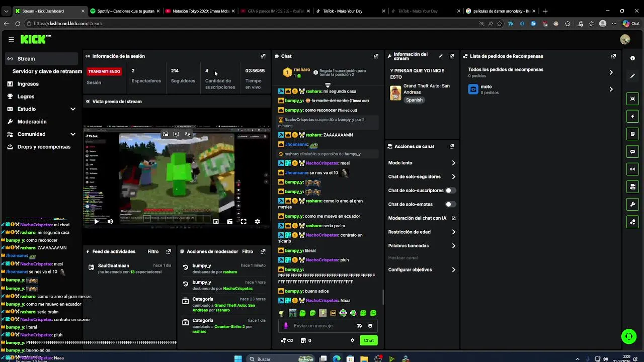Open Filtro in Acciones de moderador
This screenshot has height=362, width=644.
coord(248,251)
